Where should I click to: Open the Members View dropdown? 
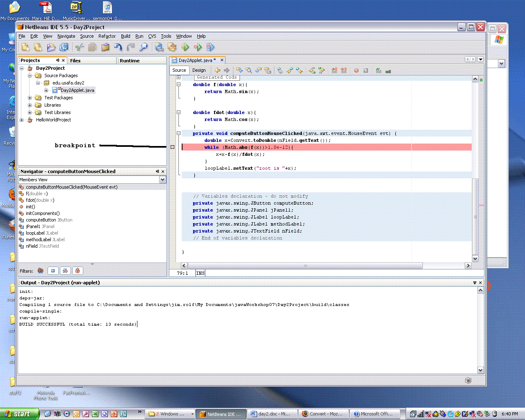coord(162,180)
